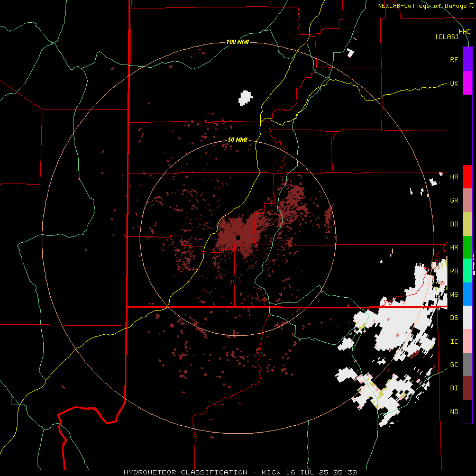Image resolution: width=476 pixels, height=476 pixels.
Task: Click the '50 NMI' range ring label
Action: click(x=237, y=140)
